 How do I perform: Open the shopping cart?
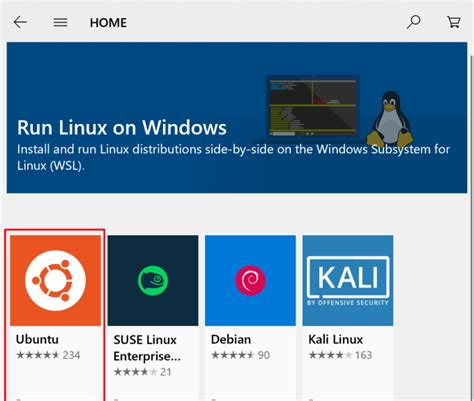click(453, 22)
